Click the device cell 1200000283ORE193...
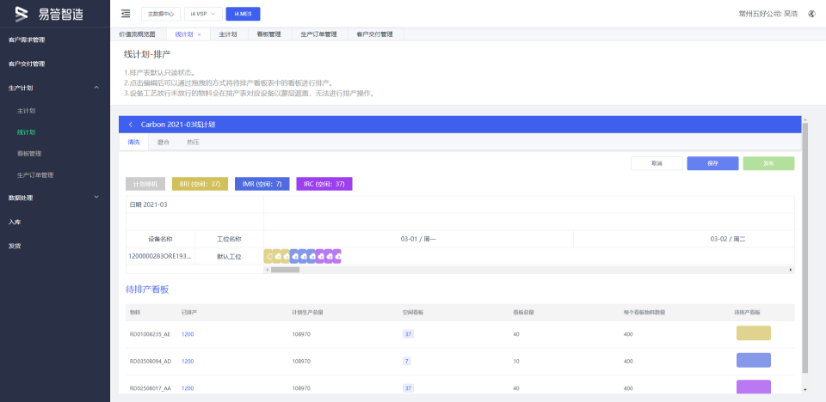This screenshot has width=826, height=402. coord(160,257)
